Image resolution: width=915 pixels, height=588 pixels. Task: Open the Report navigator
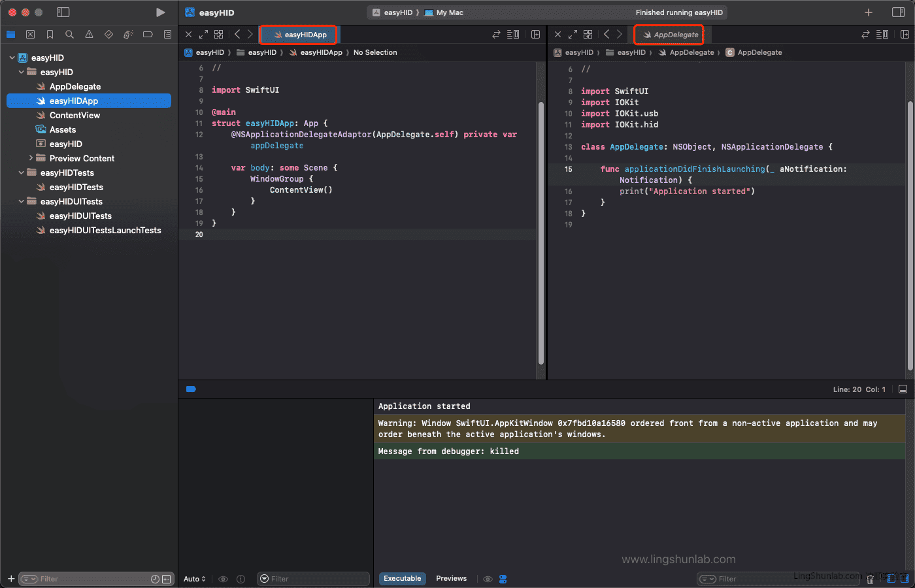167,35
